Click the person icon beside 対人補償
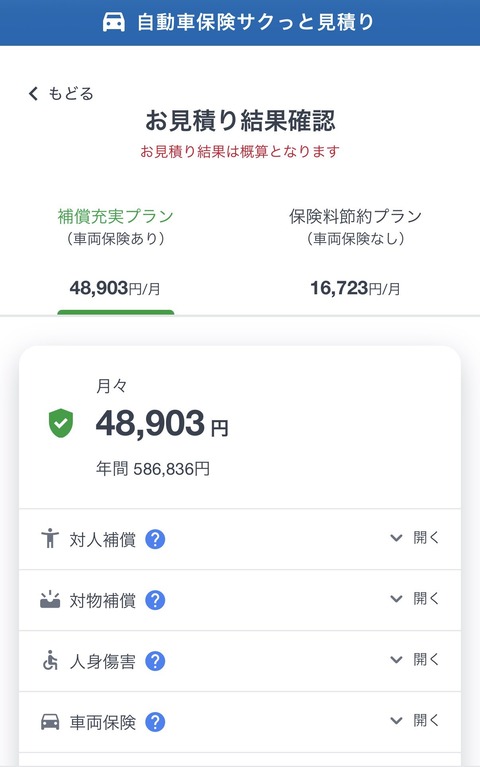 click(x=50, y=539)
